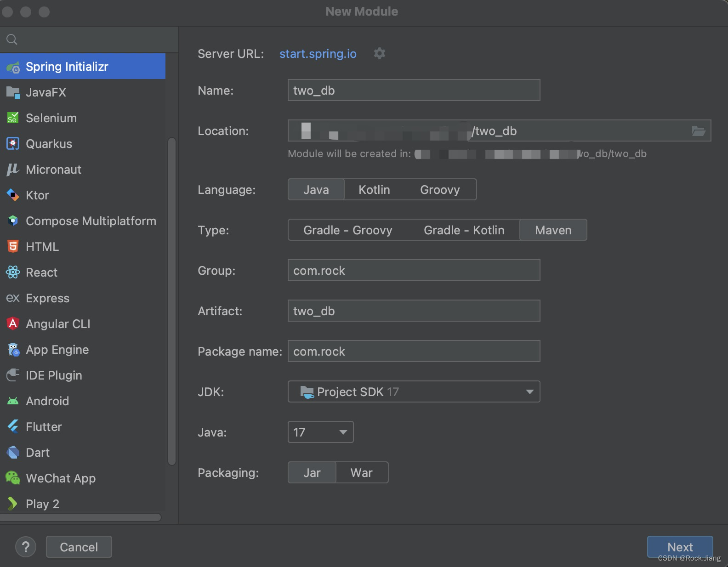Open the Java version 17 dropdown

320,432
